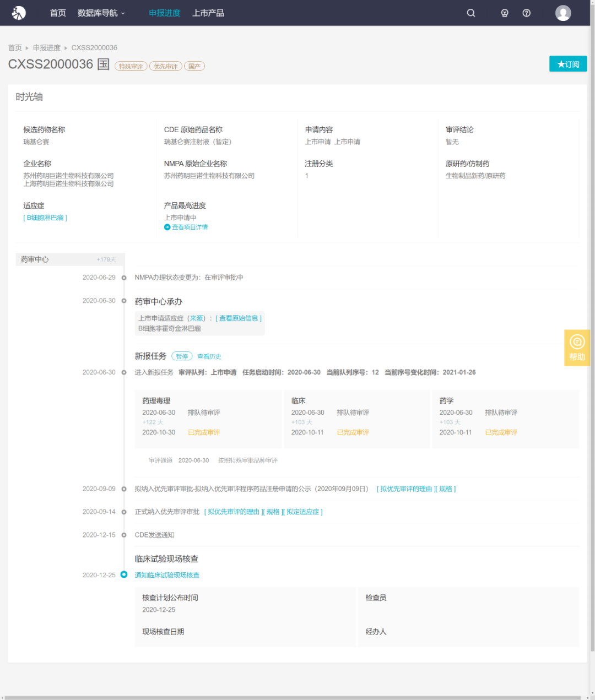Click the 特殊审评 tag
This screenshot has height=700, width=595.
tap(131, 66)
